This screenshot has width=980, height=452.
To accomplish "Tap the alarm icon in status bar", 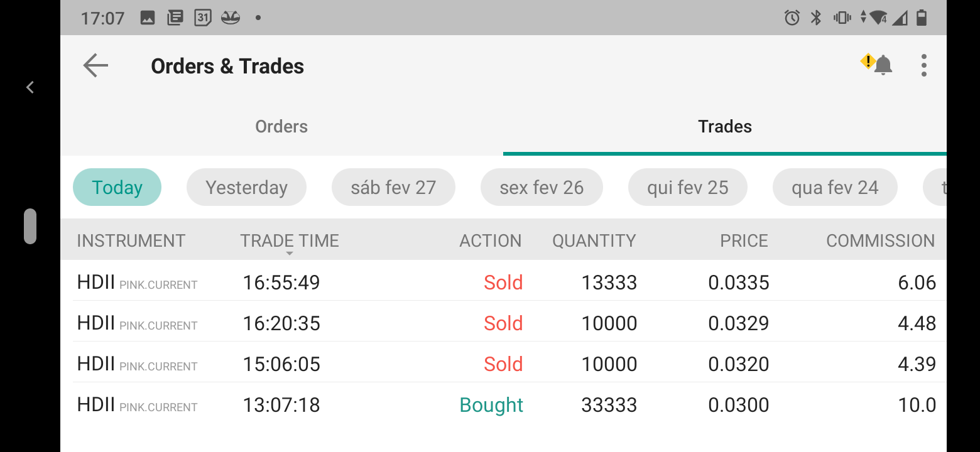I will point(792,18).
